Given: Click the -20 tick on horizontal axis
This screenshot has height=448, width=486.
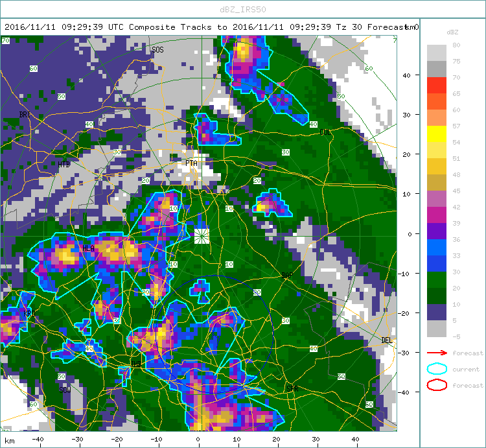Looking at the screenshot, I should click(x=117, y=439).
